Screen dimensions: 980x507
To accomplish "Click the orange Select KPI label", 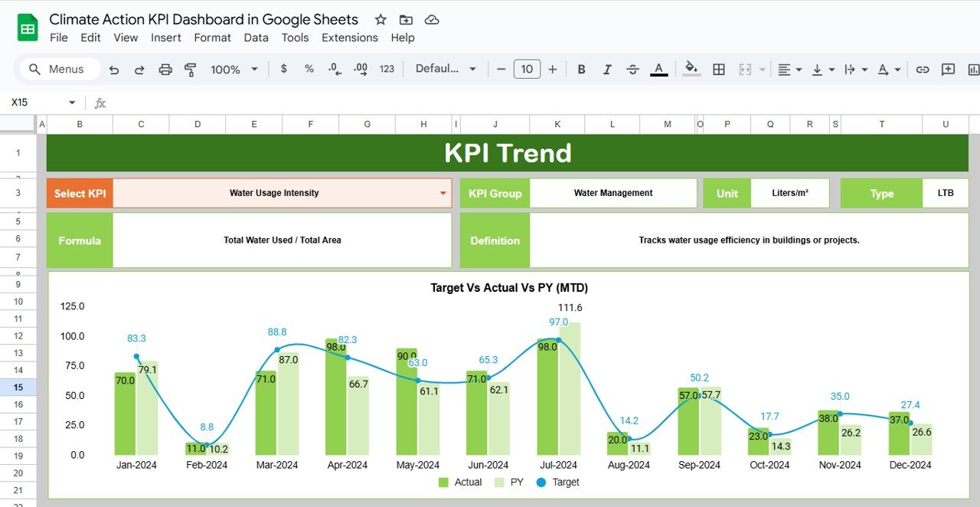I will point(80,193).
